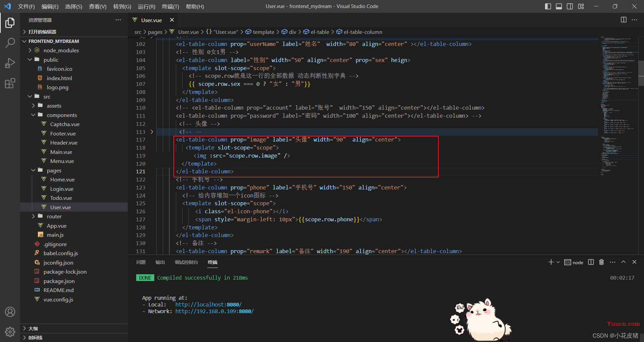Screen dimensions: 644x342
Task: Open the 运行(R) menu
Action: [x=147, y=6]
